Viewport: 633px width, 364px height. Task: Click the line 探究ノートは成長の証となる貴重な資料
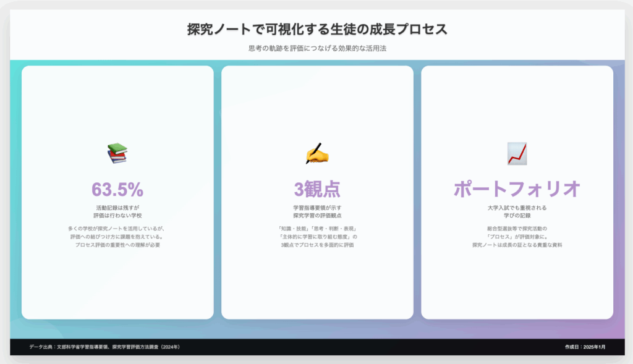click(x=517, y=245)
